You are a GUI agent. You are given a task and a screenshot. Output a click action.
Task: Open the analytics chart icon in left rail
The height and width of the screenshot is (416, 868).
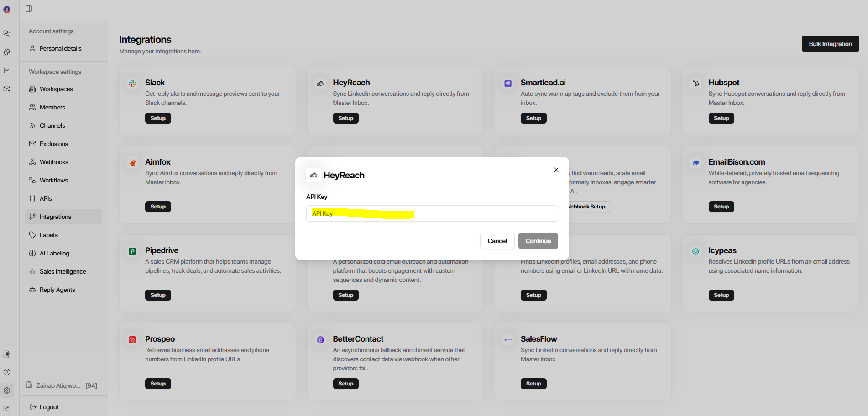7,70
